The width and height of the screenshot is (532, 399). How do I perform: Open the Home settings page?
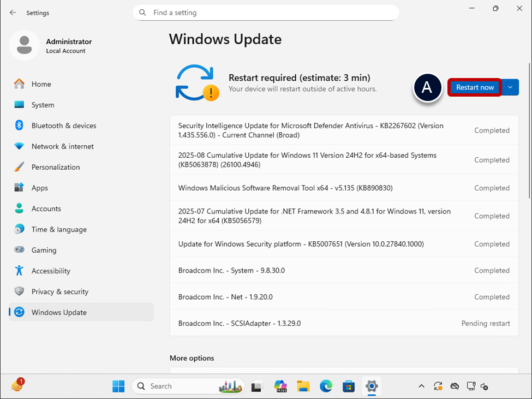click(x=41, y=84)
